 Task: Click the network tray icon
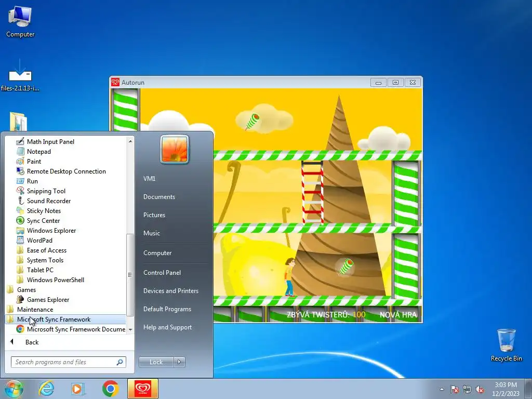[x=467, y=389]
